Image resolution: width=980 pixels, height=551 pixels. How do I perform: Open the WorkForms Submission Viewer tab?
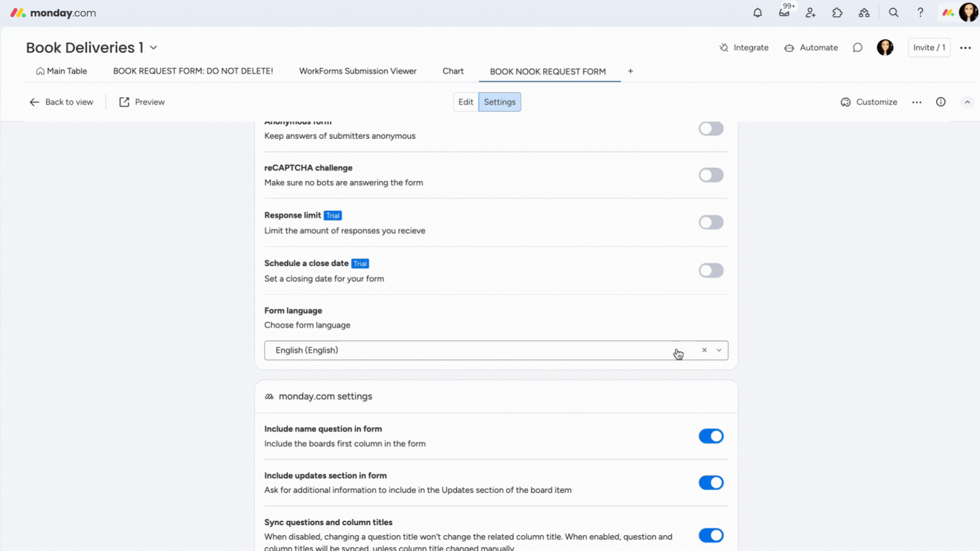coord(358,71)
